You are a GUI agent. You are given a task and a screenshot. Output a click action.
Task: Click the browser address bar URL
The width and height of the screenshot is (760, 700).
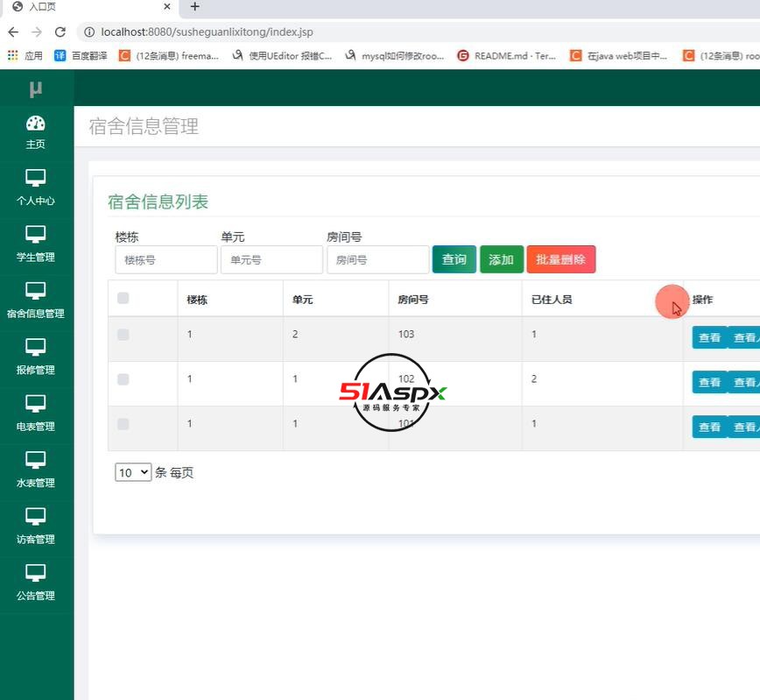(x=207, y=32)
